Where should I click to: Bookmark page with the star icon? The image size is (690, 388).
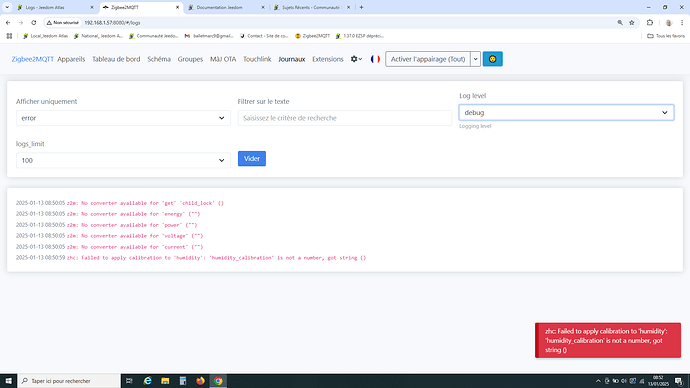[x=632, y=22]
